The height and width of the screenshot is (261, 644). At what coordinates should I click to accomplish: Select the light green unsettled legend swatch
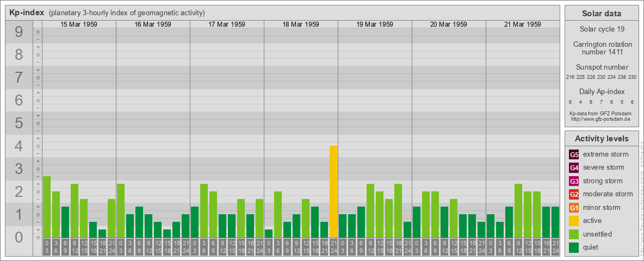574,234
